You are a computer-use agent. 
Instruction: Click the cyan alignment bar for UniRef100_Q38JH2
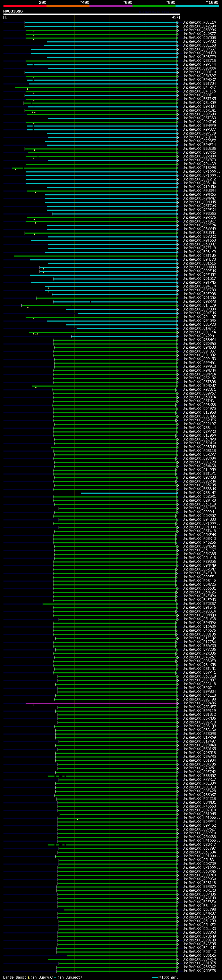129,493
